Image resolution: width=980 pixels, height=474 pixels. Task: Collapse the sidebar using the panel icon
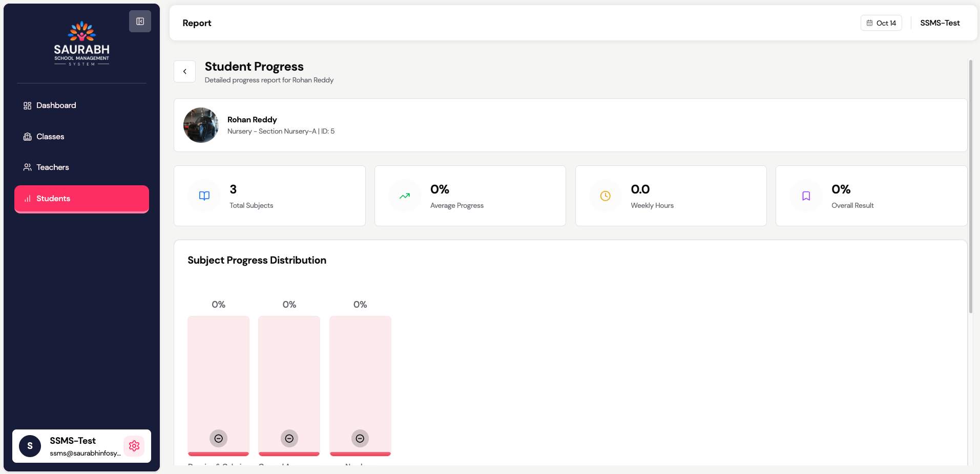tap(140, 21)
